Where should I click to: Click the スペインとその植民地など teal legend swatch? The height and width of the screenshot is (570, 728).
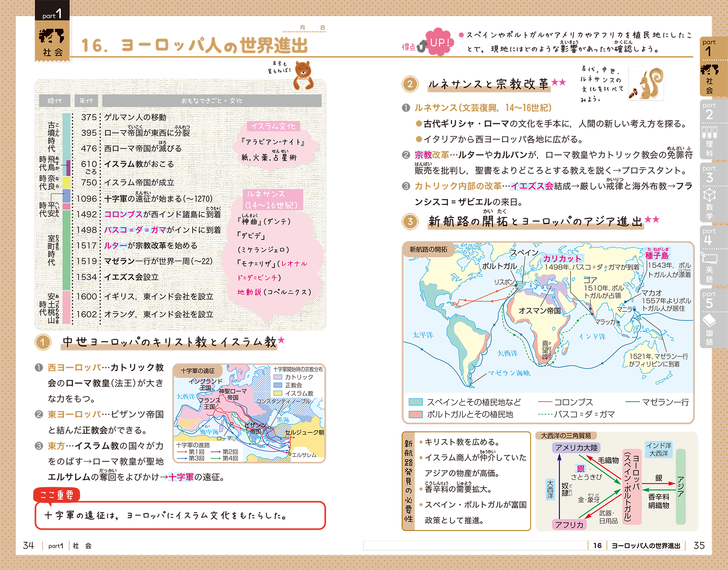coord(415,402)
